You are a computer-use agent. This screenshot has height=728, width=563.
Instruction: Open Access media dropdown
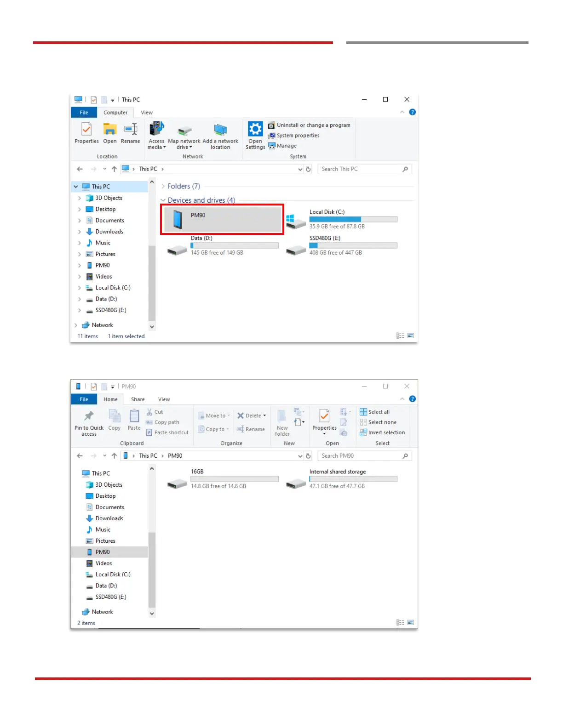pyautogui.click(x=156, y=136)
